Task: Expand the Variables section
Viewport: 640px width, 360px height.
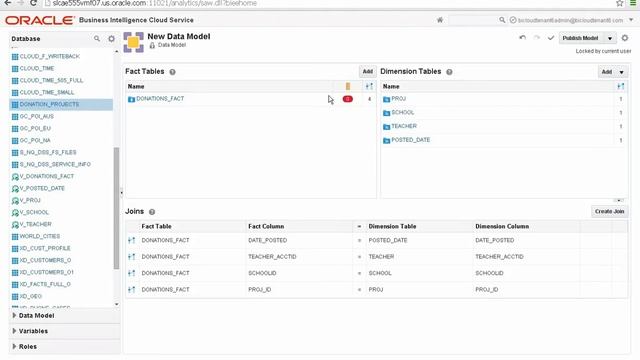Action: (x=14, y=331)
